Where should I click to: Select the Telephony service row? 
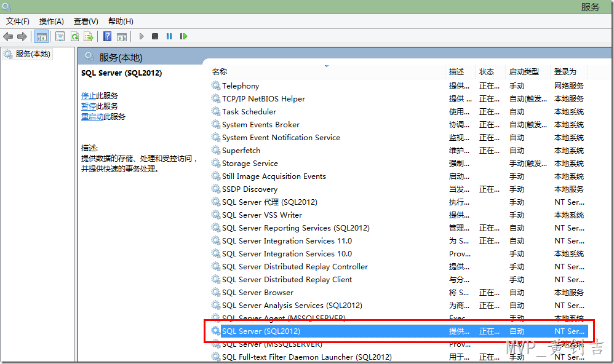coord(399,85)
